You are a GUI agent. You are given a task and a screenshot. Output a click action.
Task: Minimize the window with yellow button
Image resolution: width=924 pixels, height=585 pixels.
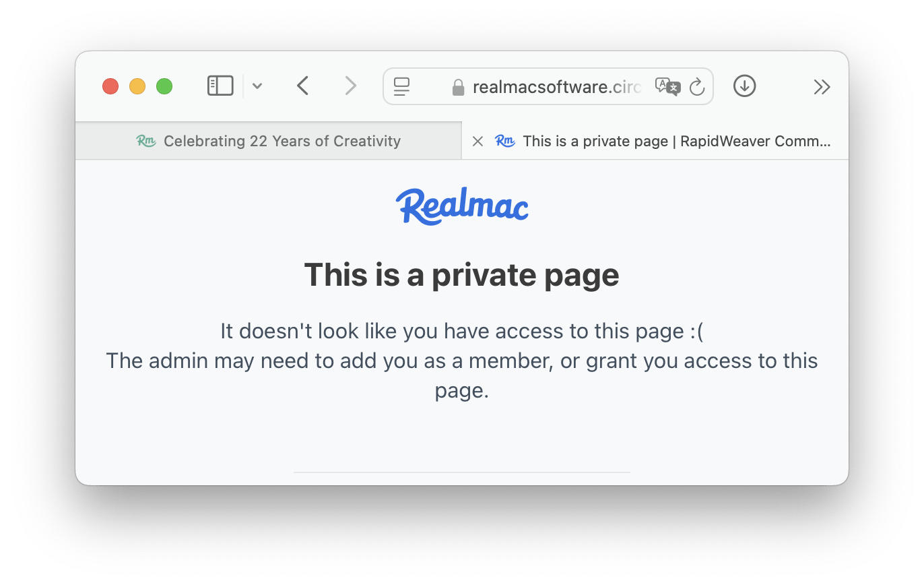[x=137, y=86]
